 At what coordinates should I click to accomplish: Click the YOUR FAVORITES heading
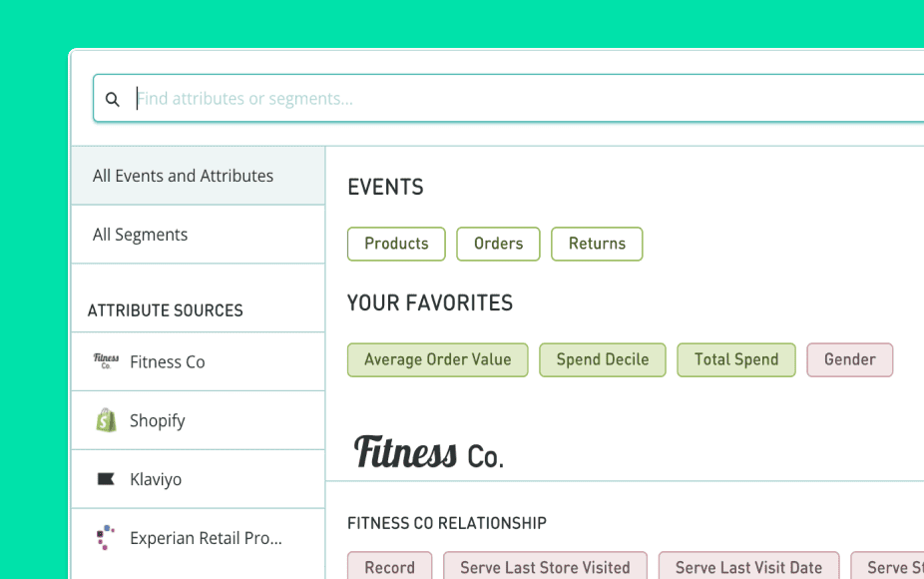[x=430, y=303]
